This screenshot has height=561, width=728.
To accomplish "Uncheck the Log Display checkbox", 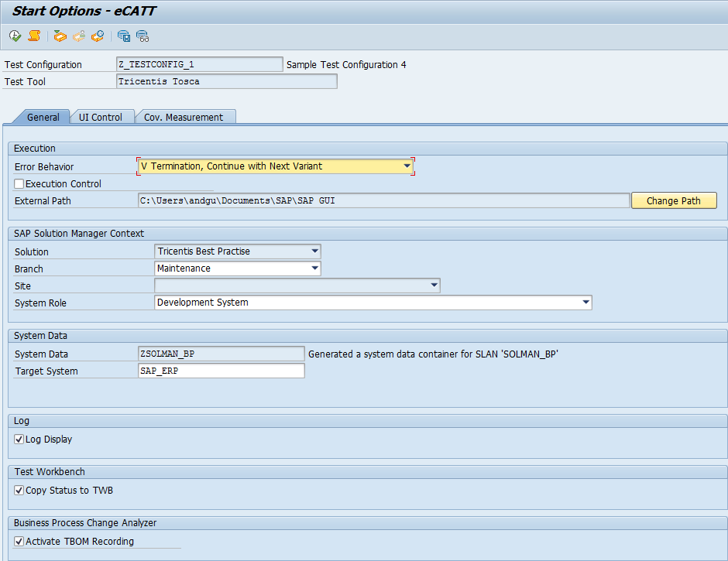I will [x=19, y=440].
